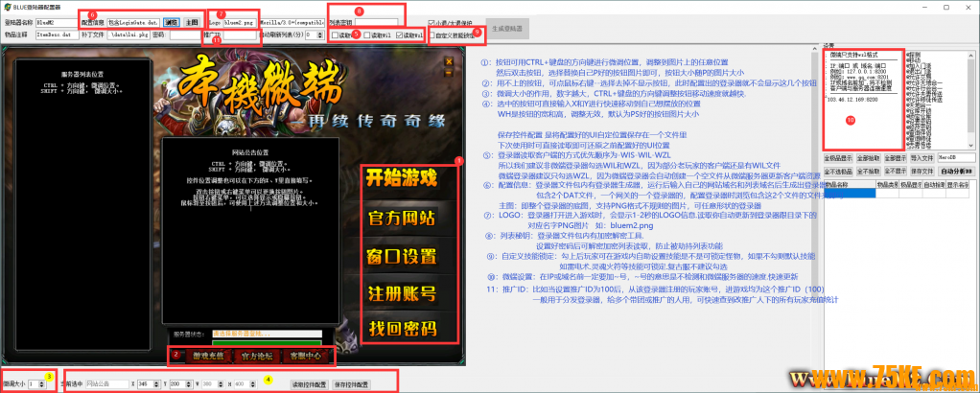Click the 保存文件 save file button

[x=922, y=171]
